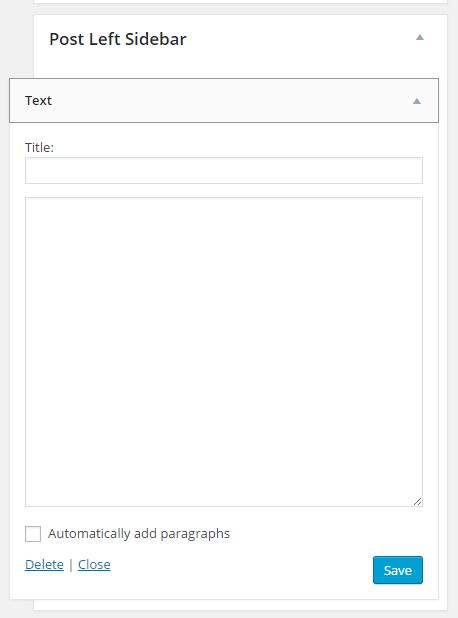This screenshot has height=618, width=458.
Task: Click the Post Left Sidebar heading text
Action: coord(117,39)
